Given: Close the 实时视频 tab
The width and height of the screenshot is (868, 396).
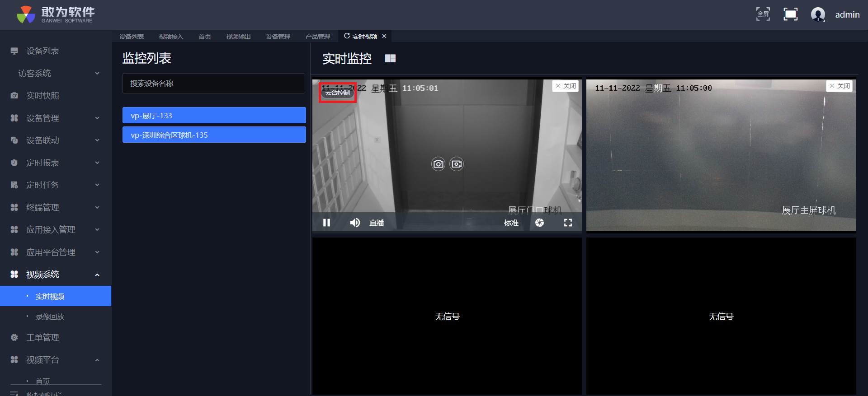Looking at the screenshot, I should (x=384, y=36).
